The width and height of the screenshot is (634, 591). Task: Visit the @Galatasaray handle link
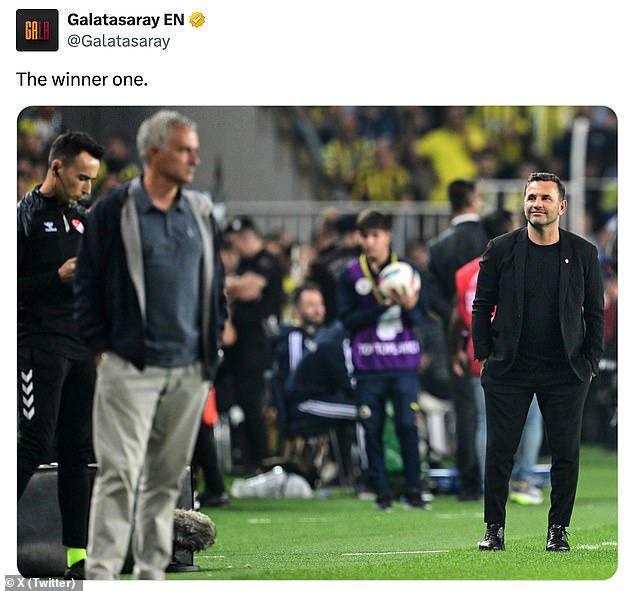click(x=118, y=41)
